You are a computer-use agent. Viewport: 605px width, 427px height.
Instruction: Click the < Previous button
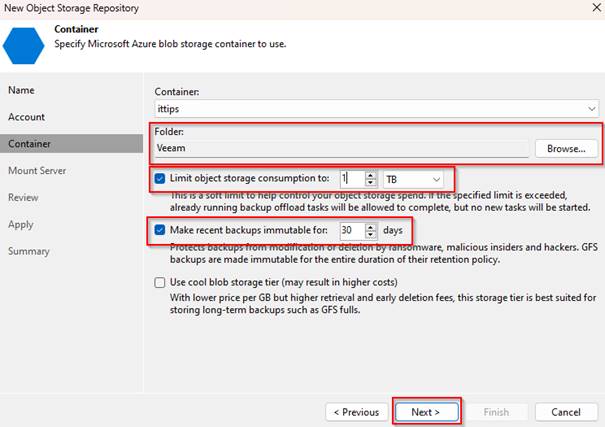(x=357, y=412)
